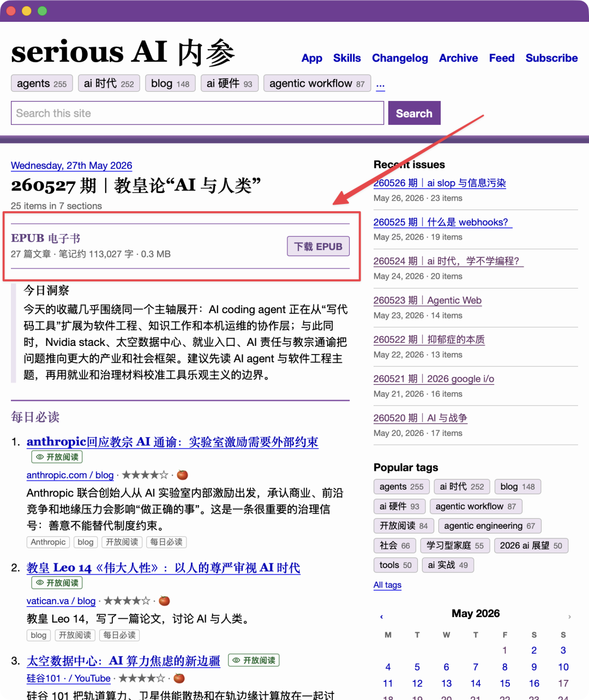Image resolution: width=589 pixels, height=700 pixels.
Task: Select the ai 时代 252 tag in header
Action: (x=109, y=83)
